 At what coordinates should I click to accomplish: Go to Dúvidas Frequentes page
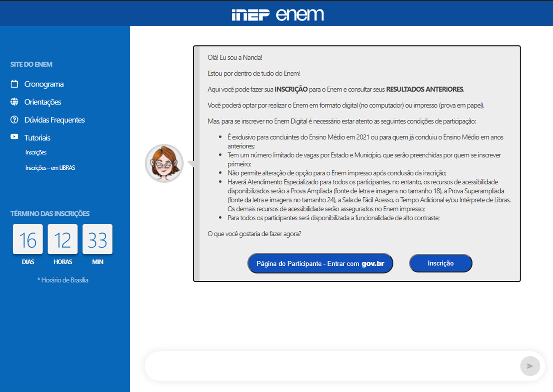54,120
